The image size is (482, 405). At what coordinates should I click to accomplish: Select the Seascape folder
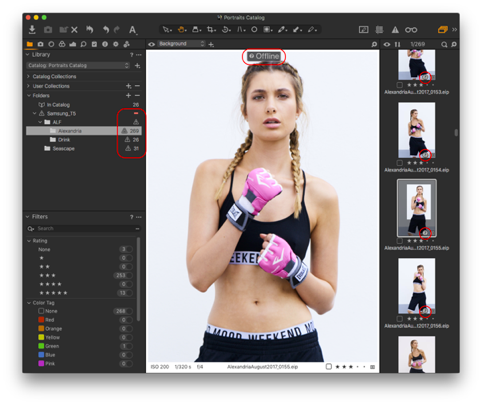point(83,148)
